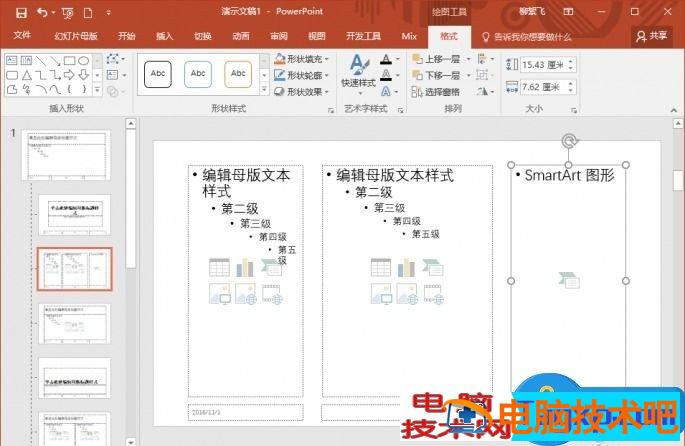This screenshot has height=446, width=685.
Task: Click the 共享 share button
Action: (651, 36)
